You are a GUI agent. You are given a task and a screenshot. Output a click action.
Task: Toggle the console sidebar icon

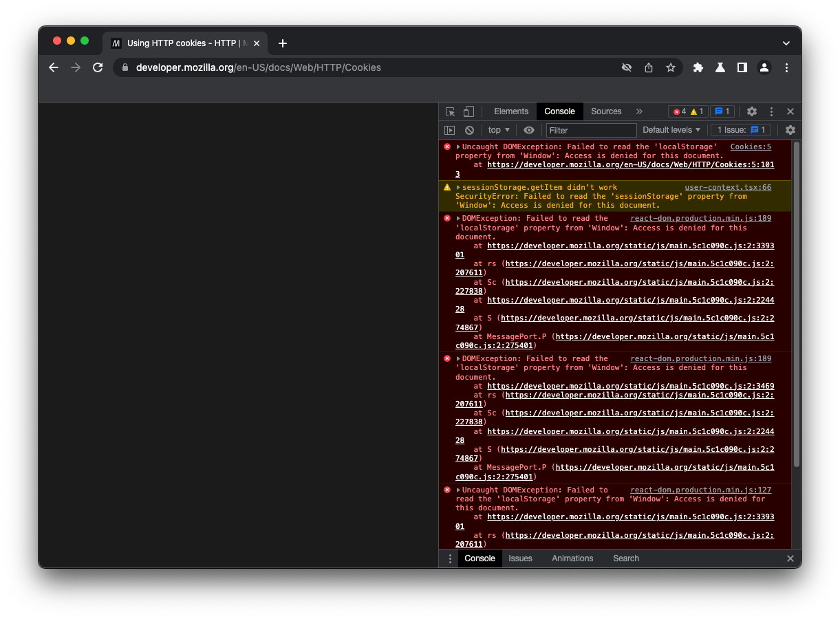point(450,130)
